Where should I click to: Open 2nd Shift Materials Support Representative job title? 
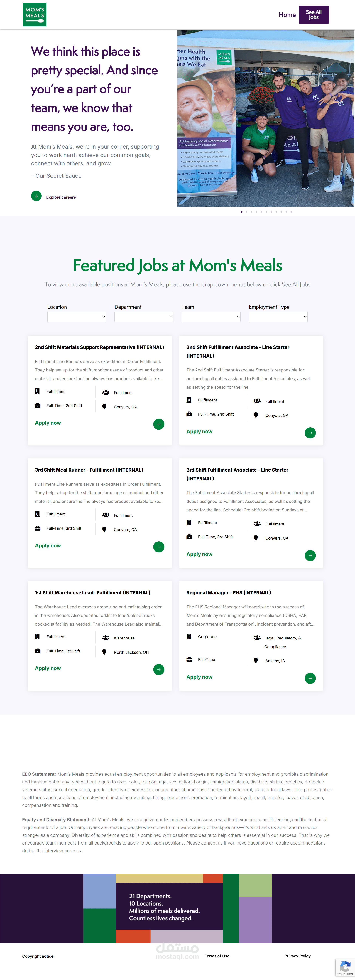[99, 347]
